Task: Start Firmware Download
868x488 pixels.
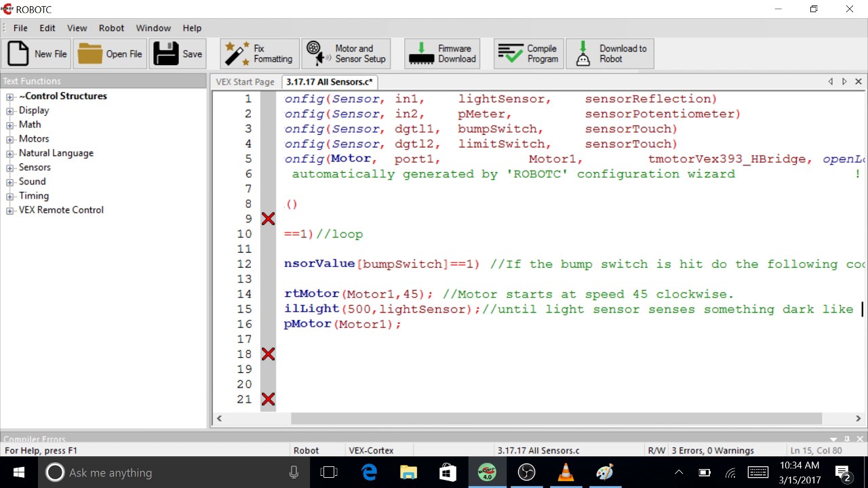Action: [x=442, y=54]
